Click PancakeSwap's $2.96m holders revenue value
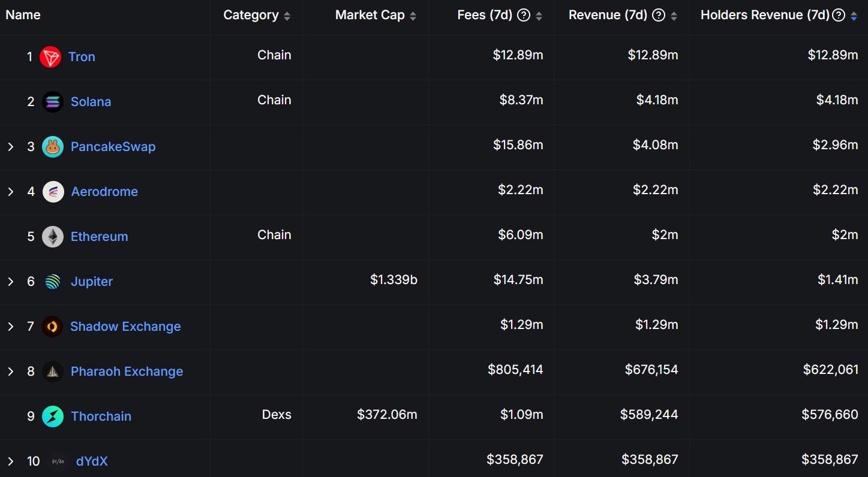 [836, 145]
